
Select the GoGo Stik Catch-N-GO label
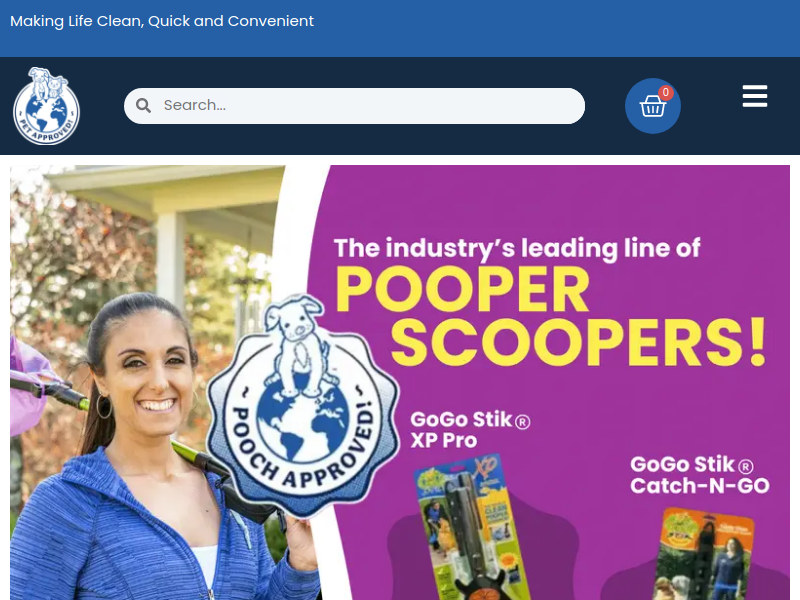click(x=699, y=474)
